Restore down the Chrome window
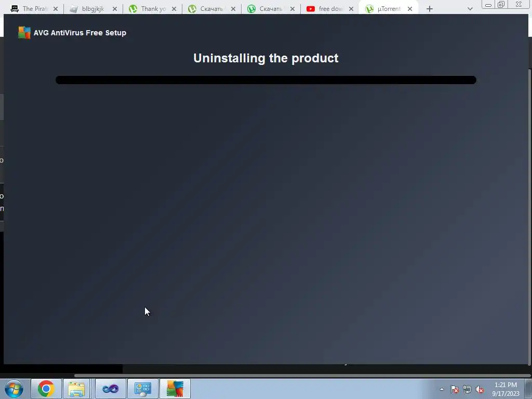 [501, 4]
